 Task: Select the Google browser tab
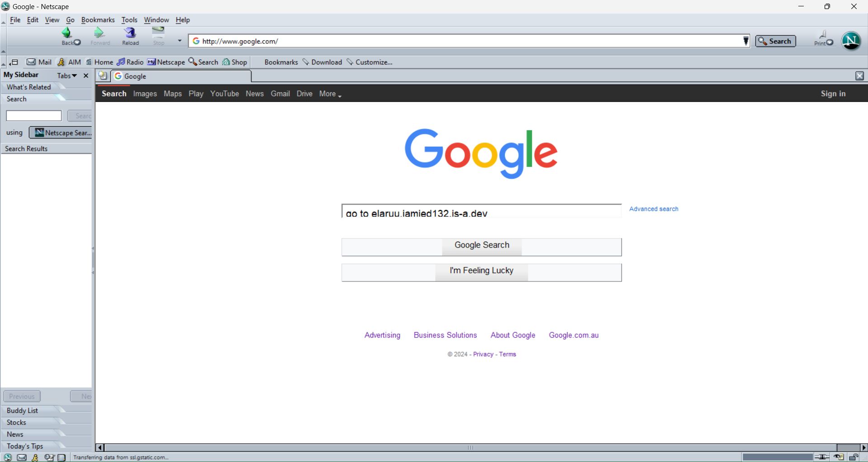click(x=181, y=76)
